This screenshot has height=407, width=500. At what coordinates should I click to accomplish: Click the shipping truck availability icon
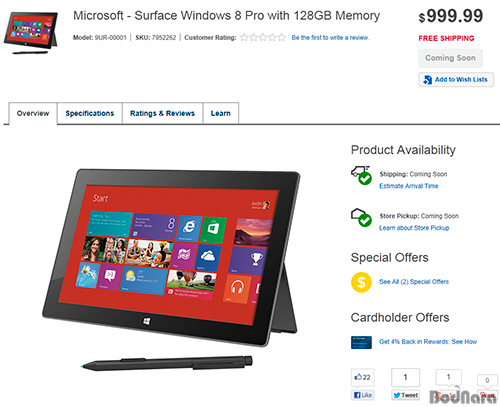[361, 175]
